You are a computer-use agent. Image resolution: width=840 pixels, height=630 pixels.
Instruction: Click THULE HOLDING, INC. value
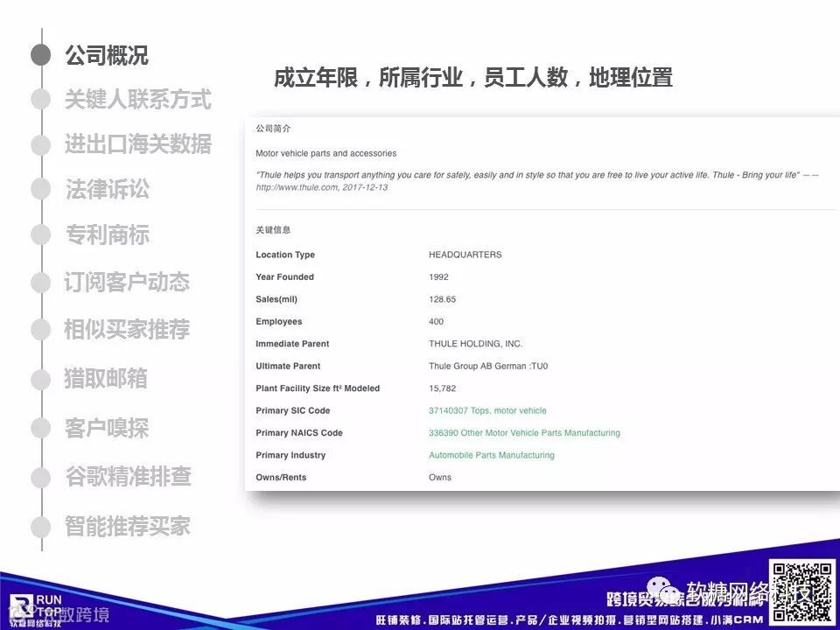pos(475,344)
